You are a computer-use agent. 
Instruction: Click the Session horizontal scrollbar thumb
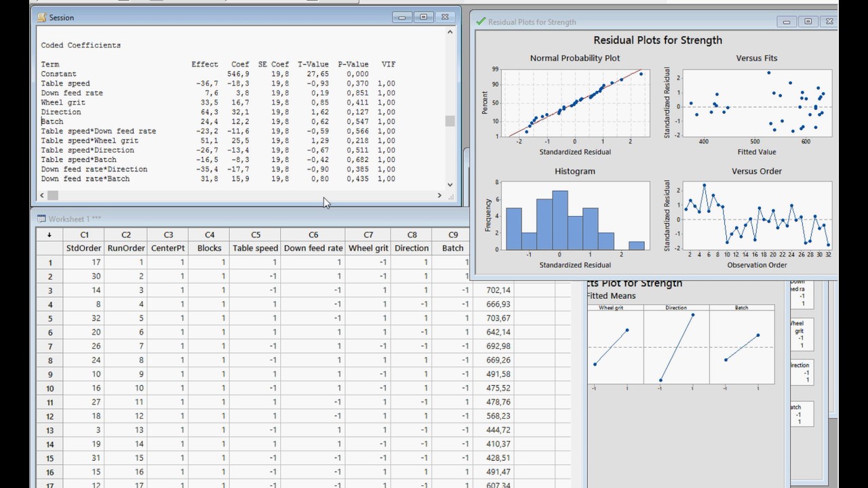(53, 196)
